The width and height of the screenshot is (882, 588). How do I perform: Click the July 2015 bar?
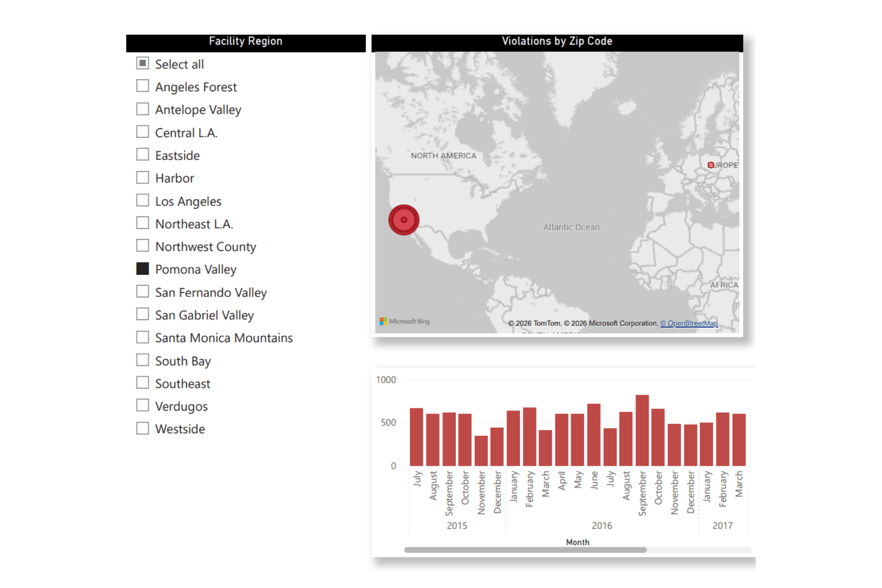[416, 437]
